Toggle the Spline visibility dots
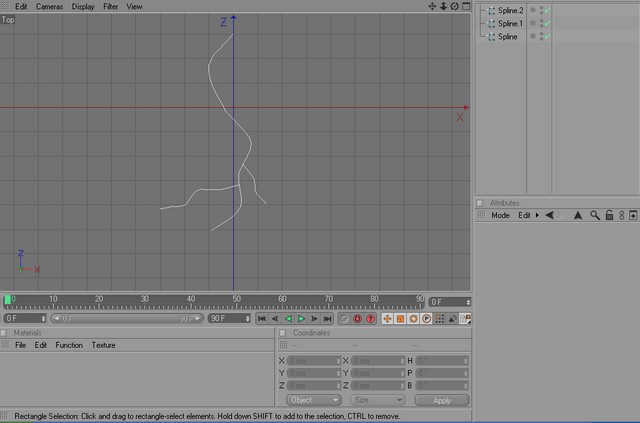Image resolution: width=640 pixels, height=423 pixels. (542, 36)
